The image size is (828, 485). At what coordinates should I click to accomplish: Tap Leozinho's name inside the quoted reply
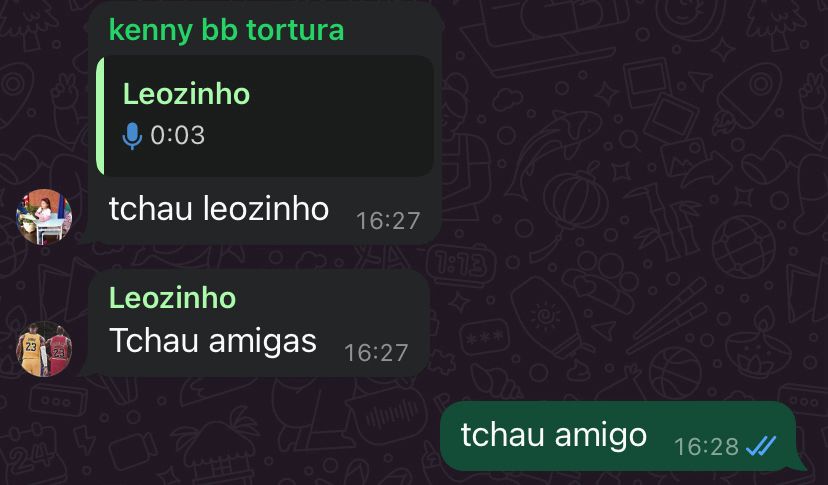tap(186, 94)
